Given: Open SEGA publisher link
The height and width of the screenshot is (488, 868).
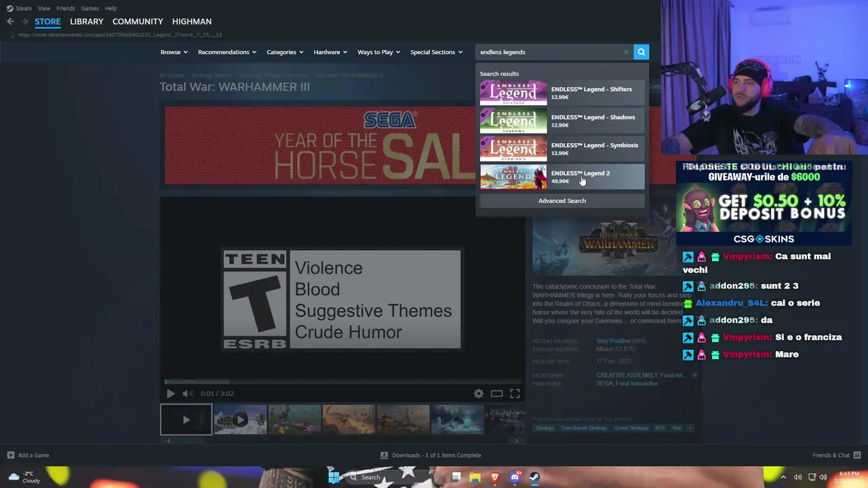Looking at the screenshot, I should tap(604, 384).
